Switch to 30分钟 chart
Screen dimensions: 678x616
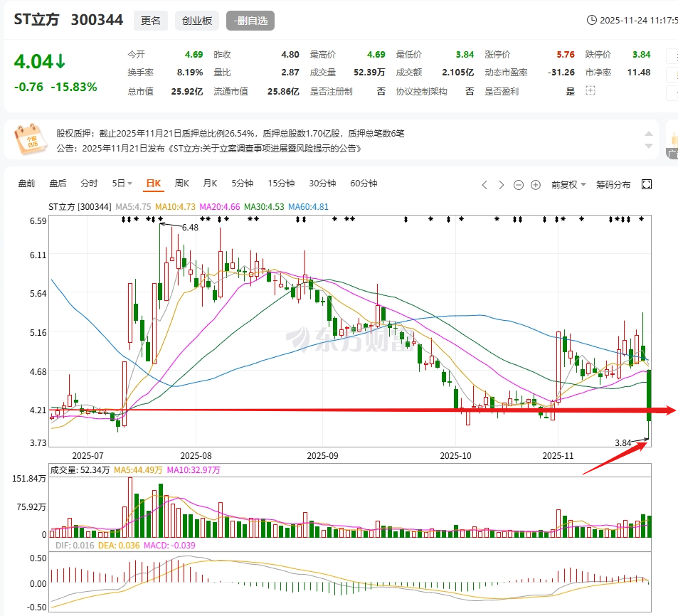click(x=322, y=184)
